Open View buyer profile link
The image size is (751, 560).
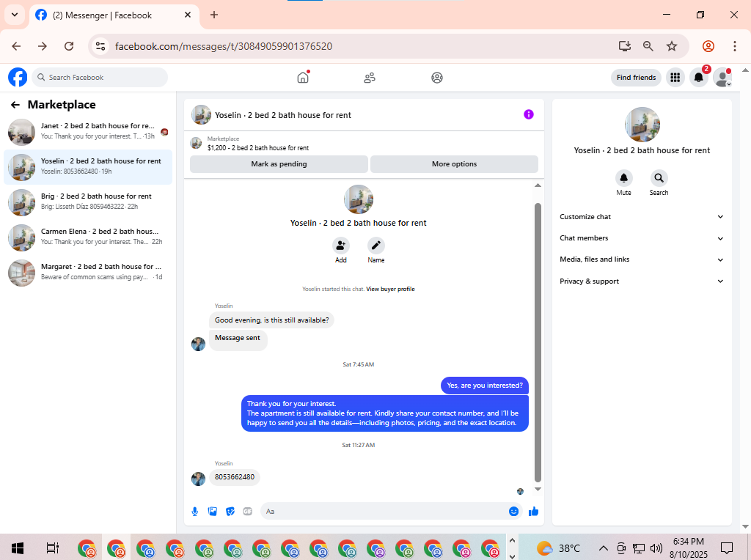(x=390, y=289)
